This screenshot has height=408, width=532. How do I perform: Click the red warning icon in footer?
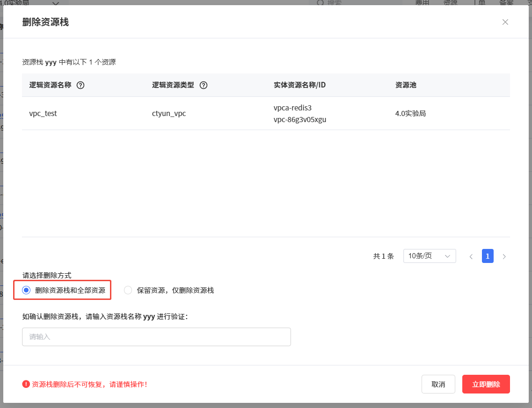pos(26,384)
